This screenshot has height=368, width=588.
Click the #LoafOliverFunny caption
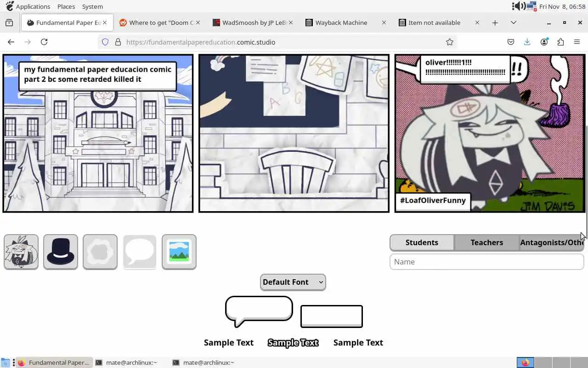coord(433,201)
